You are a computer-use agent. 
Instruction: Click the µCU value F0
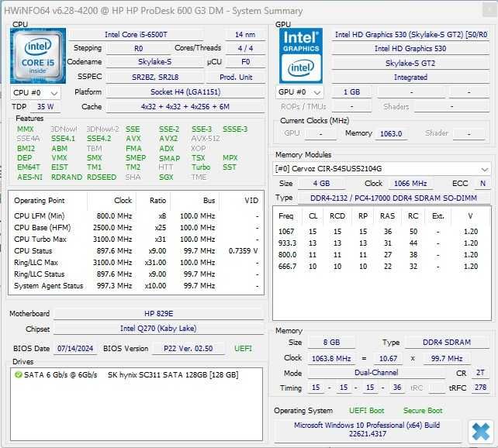245,62
